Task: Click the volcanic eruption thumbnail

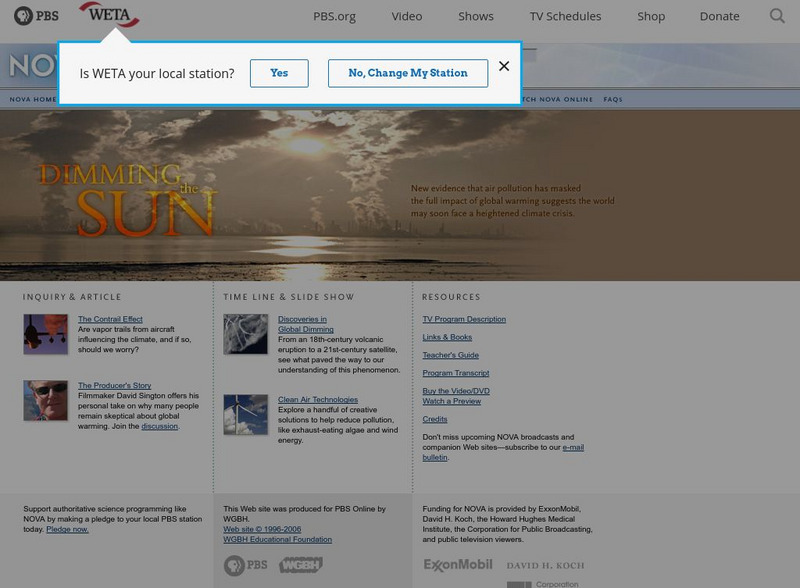Action: tap(244, 333)
